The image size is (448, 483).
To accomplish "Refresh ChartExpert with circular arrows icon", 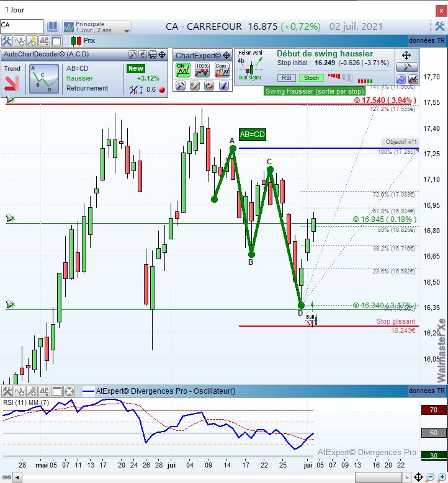I will 209,86.
